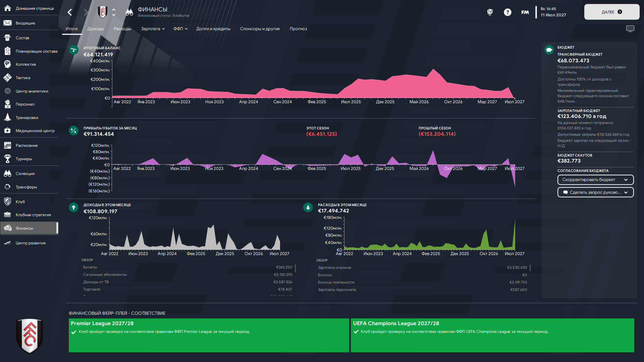
Task: Expand the ФФП dropdown tab
Action: (x=180, y=29)
